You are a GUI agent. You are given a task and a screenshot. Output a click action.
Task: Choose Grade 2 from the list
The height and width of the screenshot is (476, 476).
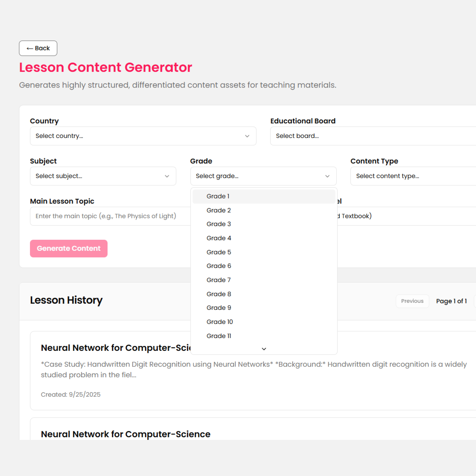pyautogui.click(x=218, y=210)
